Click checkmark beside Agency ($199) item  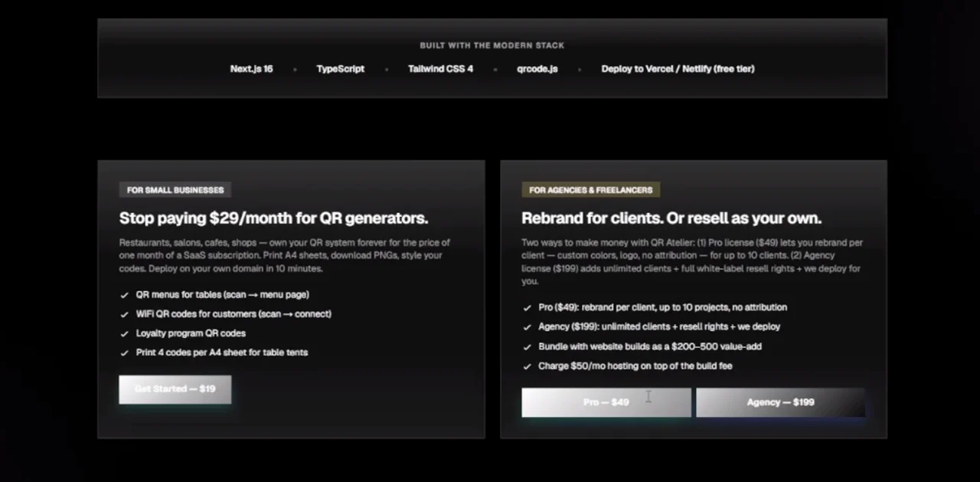[527, 327]
